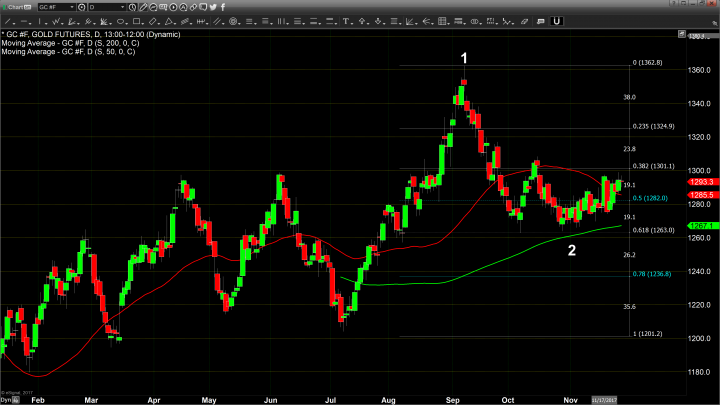This screenshot has height=405, width=720.
Task: Select the regression channel tool
Action: (185, 22)
